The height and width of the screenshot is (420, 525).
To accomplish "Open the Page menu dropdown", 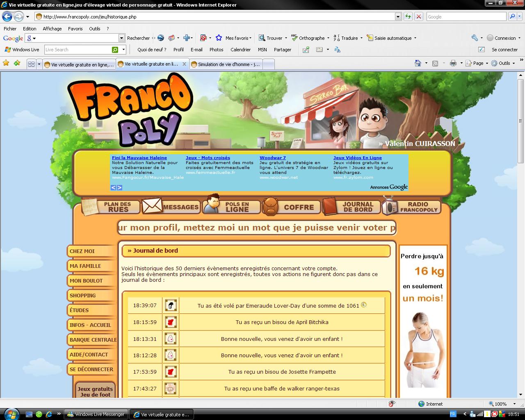I will 487,63.
